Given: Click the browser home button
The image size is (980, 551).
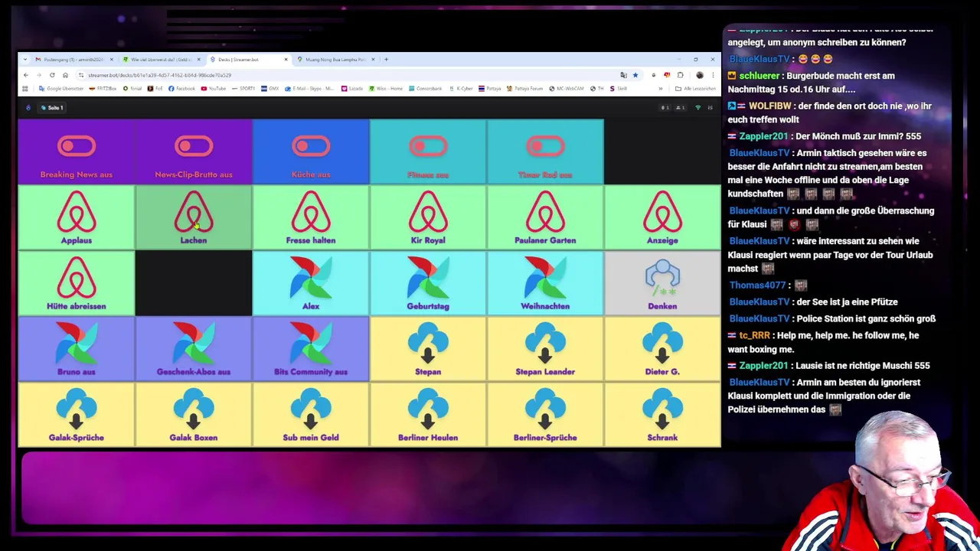Looking at the screenshot, I should pos(65,75).
